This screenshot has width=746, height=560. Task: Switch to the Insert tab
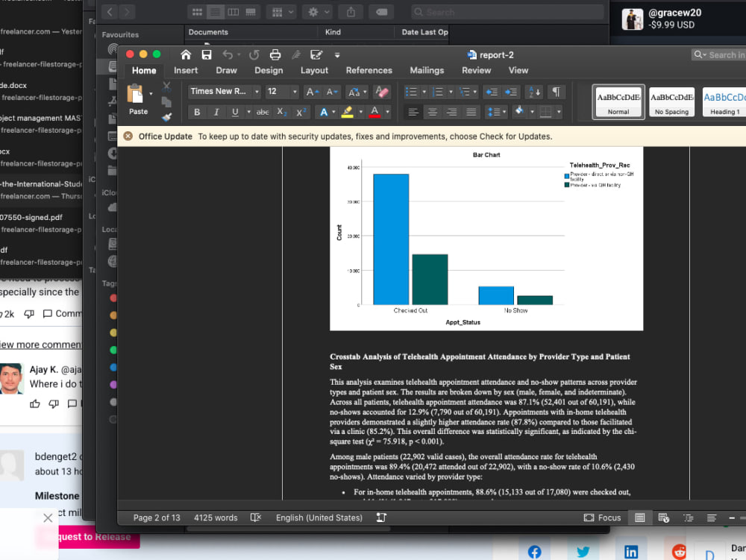[186, 70]
